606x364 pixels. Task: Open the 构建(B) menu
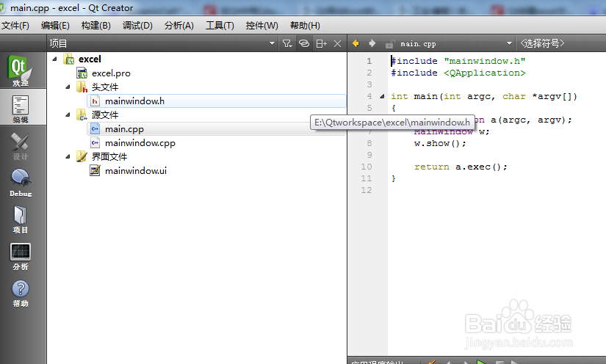point(95,26)
